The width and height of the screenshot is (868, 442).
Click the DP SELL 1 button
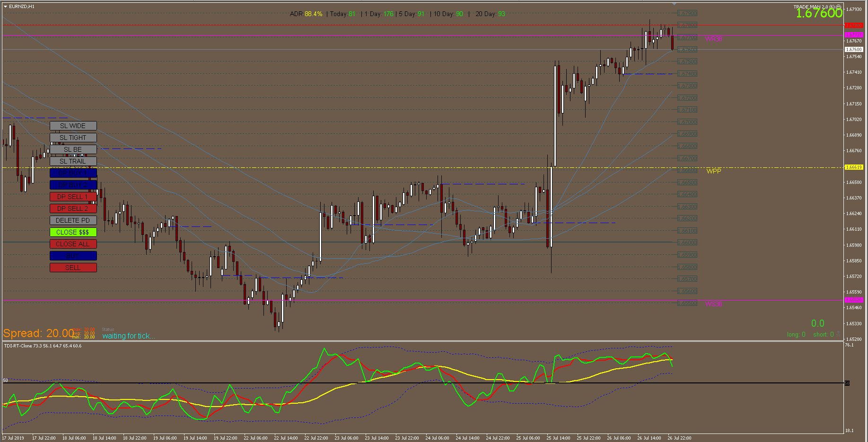click(73, 197)
